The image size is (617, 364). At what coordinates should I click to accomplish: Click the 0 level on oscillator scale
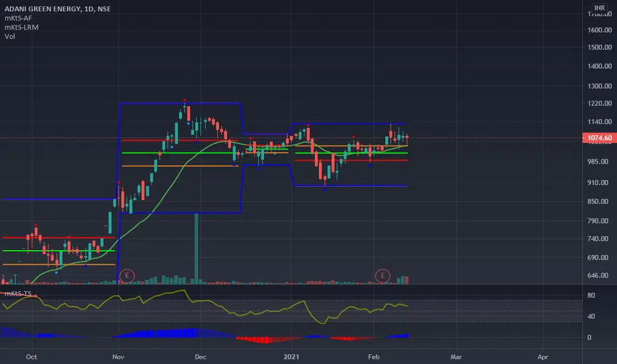click(x=589, y=338)
